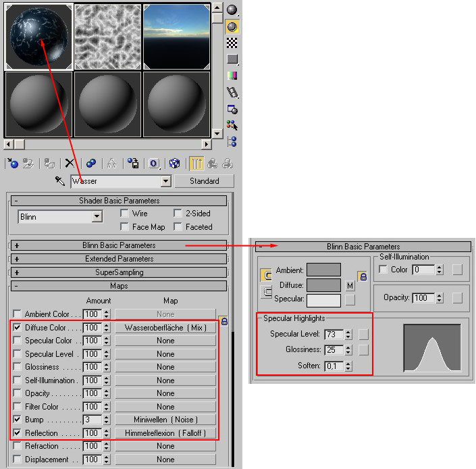
Task: Click the Show Map in Viewport cube icon
Action: (x=174, y=163)
